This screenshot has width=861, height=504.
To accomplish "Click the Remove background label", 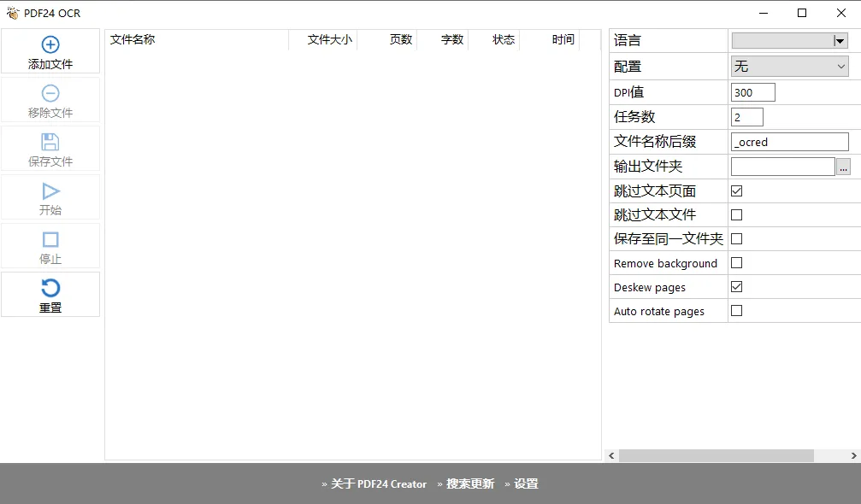I will pos(665,263).
